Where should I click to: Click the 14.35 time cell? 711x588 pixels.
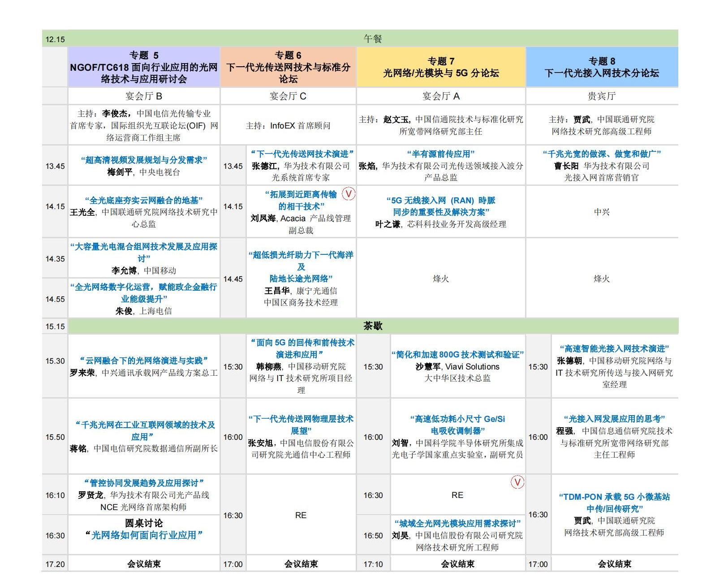(55, 258)
